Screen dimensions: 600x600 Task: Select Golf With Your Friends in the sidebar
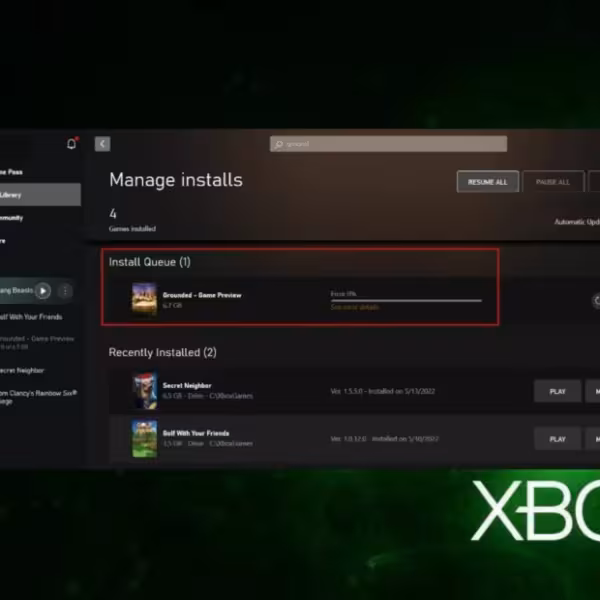pos(31,317)
